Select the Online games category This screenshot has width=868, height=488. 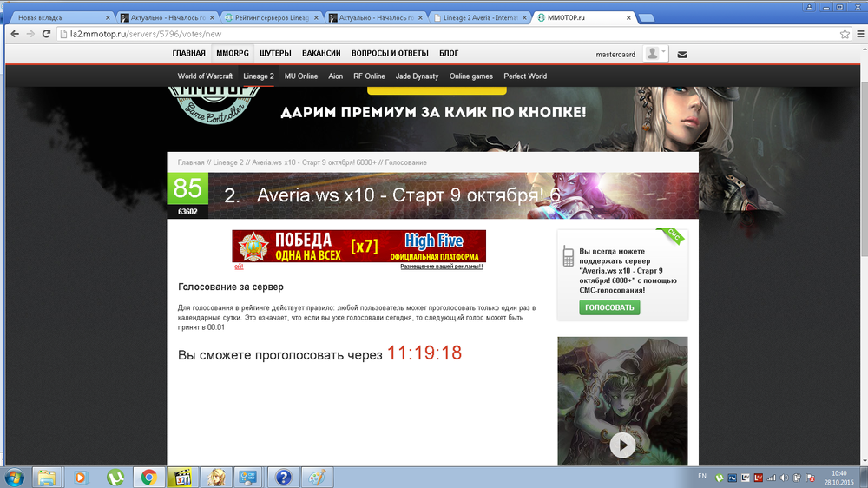point(471,76)
